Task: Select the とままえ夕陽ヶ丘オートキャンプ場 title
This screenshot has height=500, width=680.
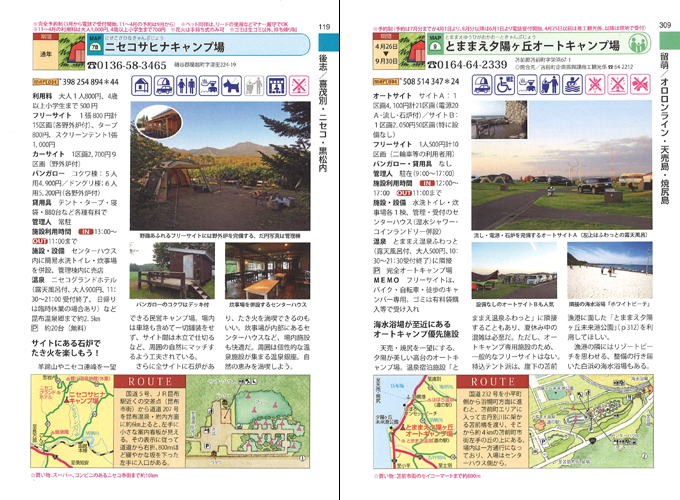Action: [539, 46]
